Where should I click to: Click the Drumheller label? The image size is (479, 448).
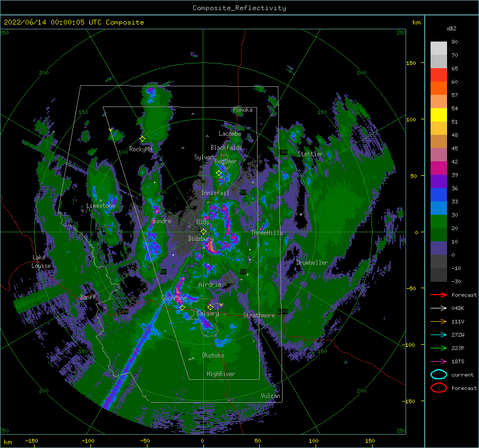pos(312,263)
